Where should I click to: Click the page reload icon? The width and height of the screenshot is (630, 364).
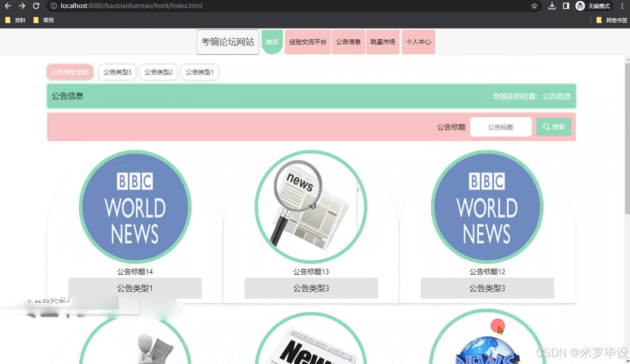36,6
